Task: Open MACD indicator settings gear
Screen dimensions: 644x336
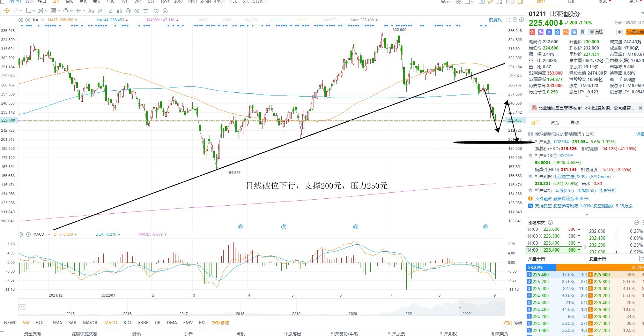Action: [21, 234]
